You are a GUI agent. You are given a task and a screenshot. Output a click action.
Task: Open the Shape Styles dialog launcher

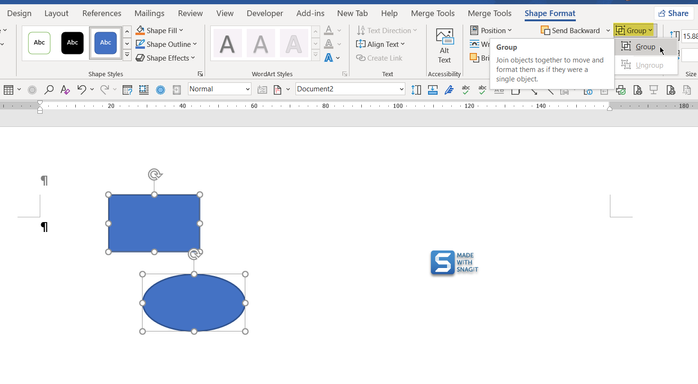[x=200, y=74]
